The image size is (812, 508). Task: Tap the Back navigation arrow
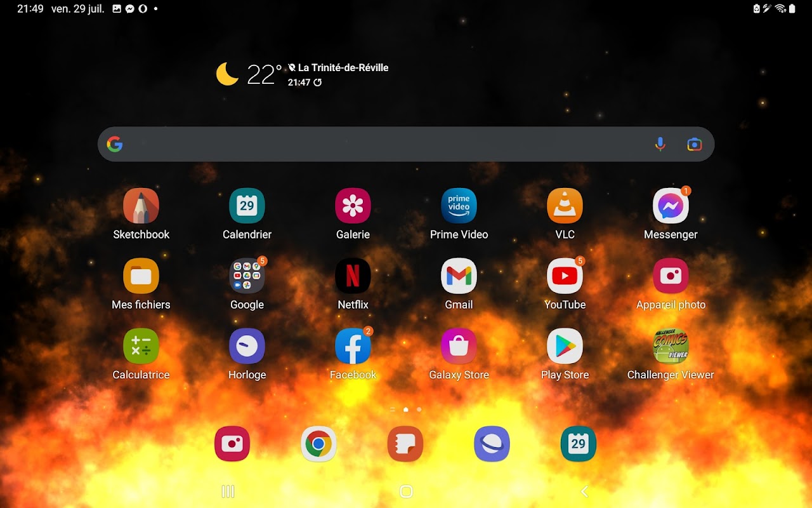[584, 491]
